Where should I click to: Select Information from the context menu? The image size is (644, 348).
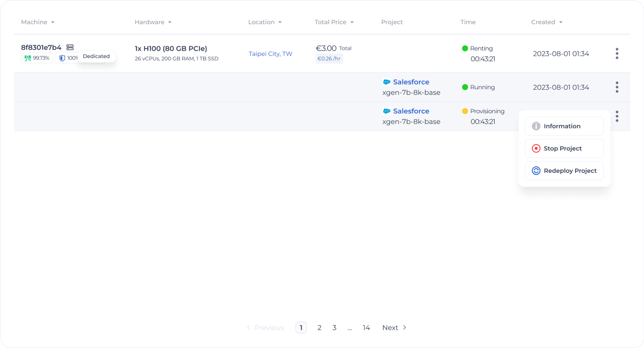(x=564, y=126)
